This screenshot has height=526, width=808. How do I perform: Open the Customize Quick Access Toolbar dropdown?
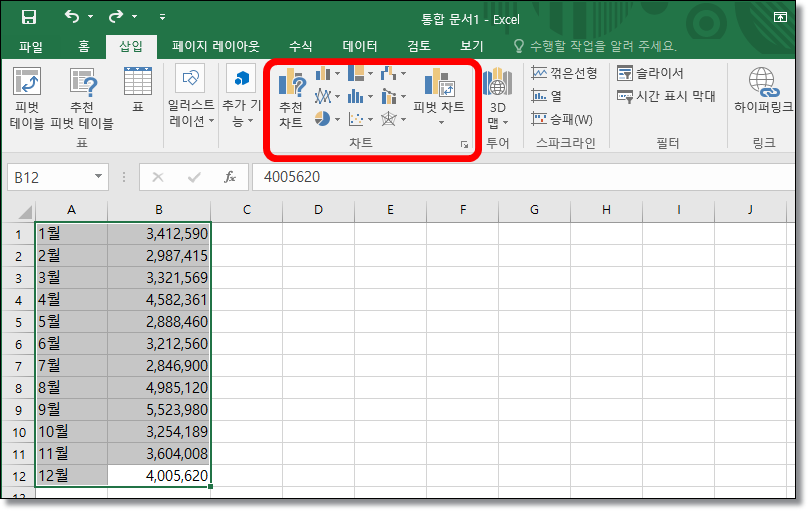tap(162, 17)
